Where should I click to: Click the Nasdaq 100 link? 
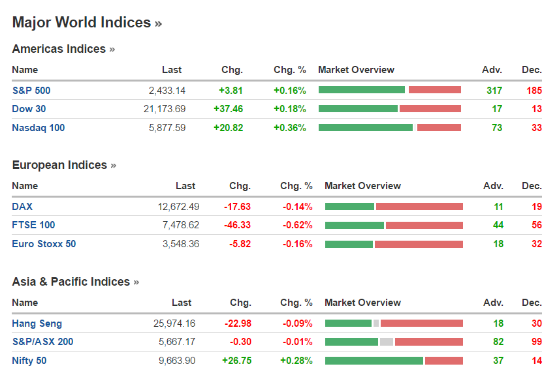point(38,128)
